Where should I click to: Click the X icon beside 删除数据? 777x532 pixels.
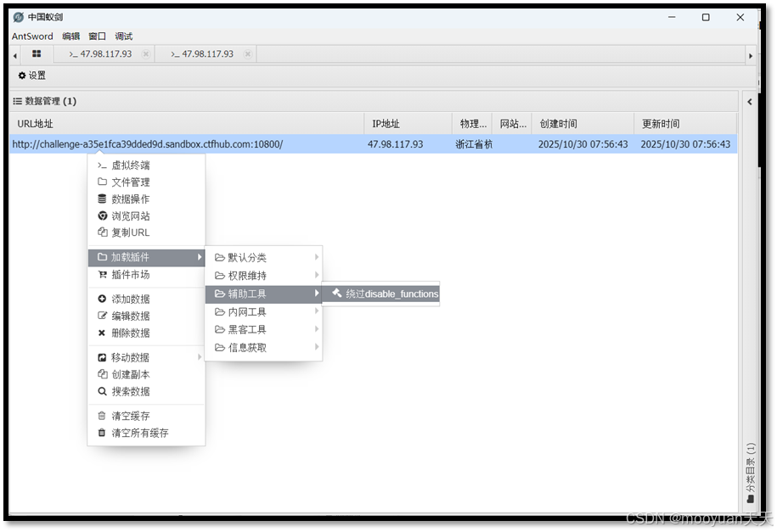tap(102, 333)
